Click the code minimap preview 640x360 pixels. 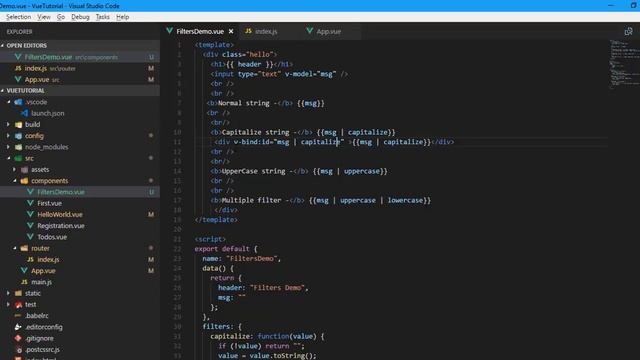point(624,63)
